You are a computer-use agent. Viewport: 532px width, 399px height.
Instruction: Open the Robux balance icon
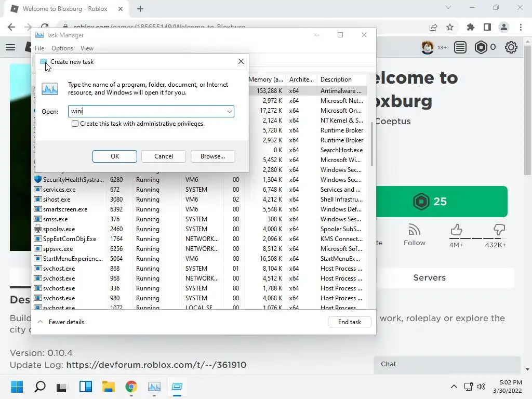pyautogui.click(x=481, y=47)
